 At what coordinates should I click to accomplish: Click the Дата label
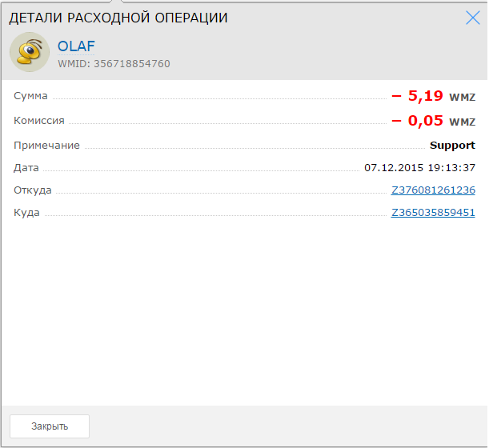pos(26,168)
